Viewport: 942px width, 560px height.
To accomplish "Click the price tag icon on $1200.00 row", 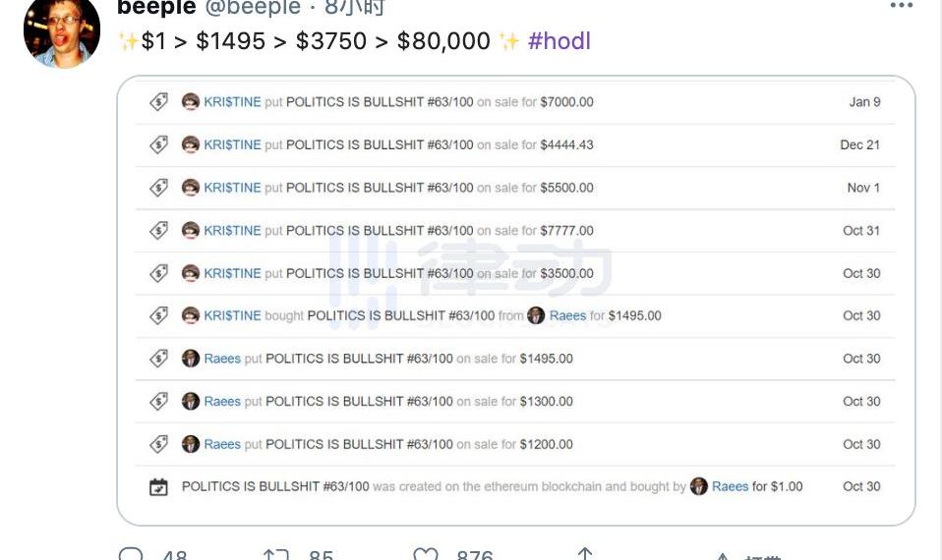I will (x=158, y=444).
